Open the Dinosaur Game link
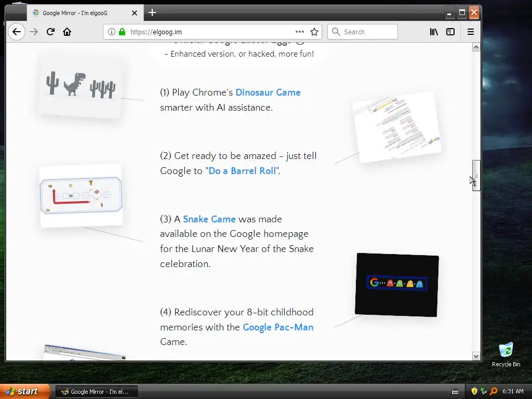The image size is (532, 399). pos(268,92)
